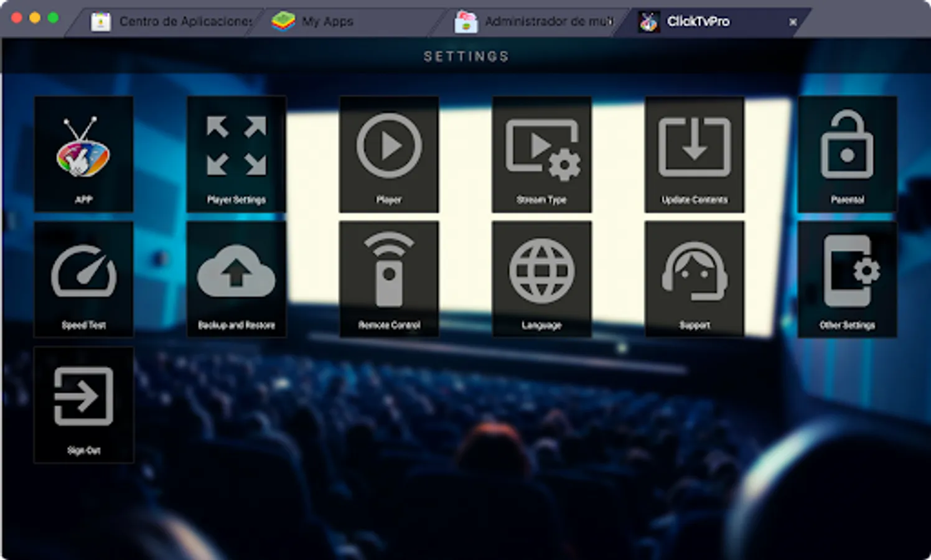The height and width of the screenshot is (560, 931).
Task: Open Update Contents tile
Action: (x=695, y=154)
